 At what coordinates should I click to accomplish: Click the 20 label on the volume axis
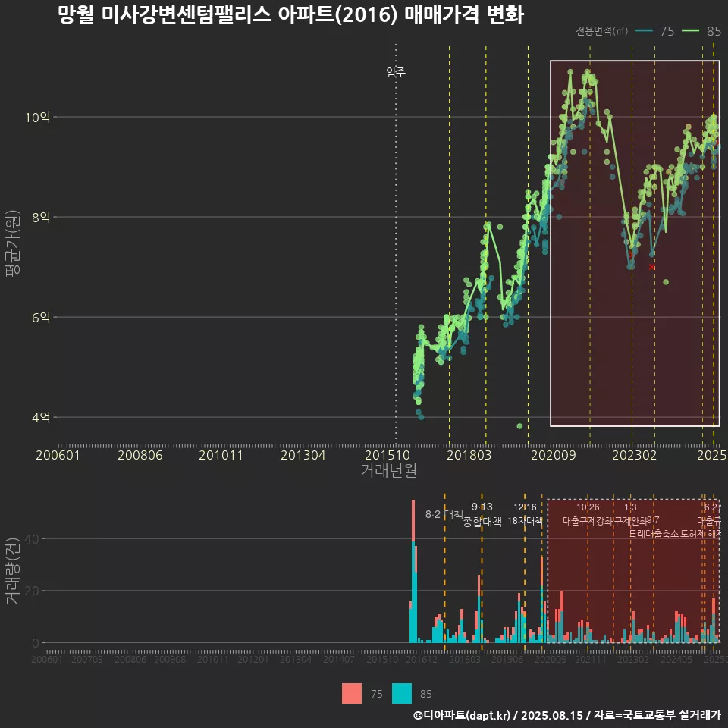[32, 591]
